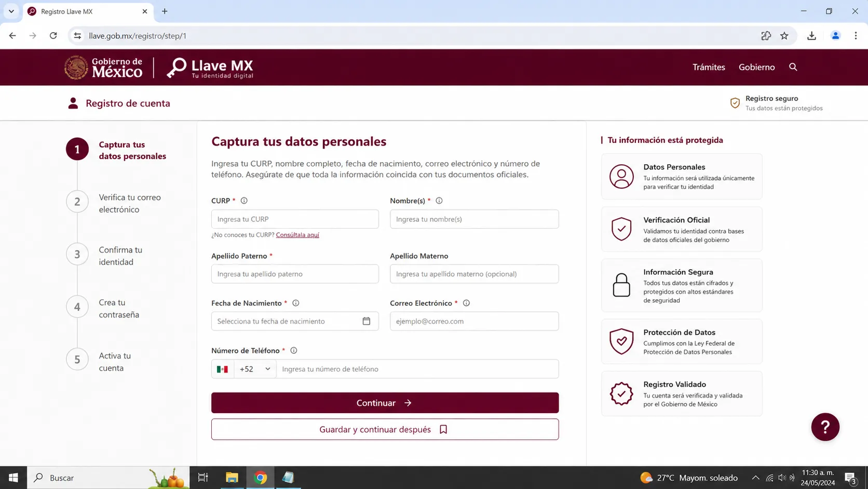The height and width of the screenshot is (489, 868).
Task: Click the Correo Electrónico info icon
Action: [466, 303]
